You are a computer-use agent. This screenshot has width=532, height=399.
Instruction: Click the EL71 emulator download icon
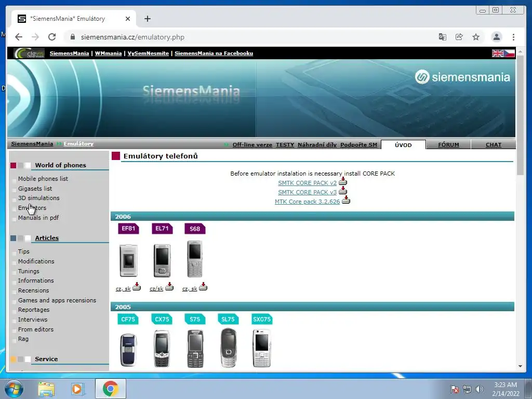[169, 287]
